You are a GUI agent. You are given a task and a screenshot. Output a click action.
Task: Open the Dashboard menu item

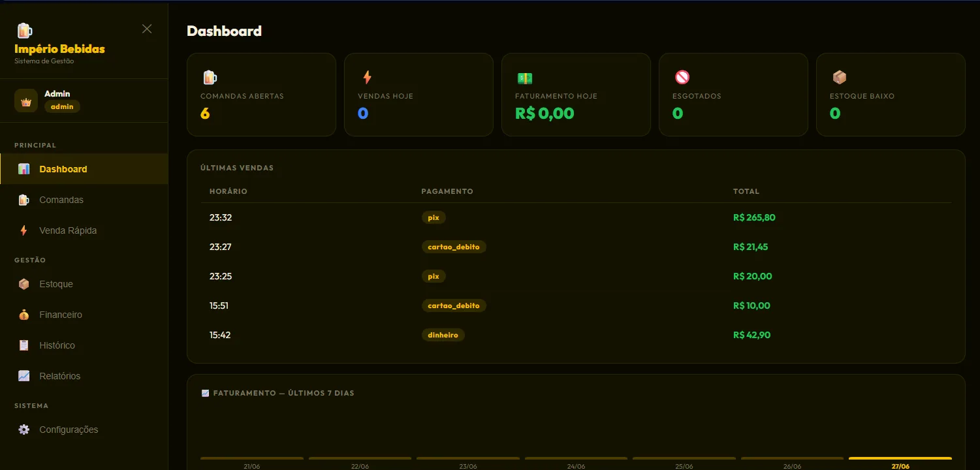tap(84, 169)
